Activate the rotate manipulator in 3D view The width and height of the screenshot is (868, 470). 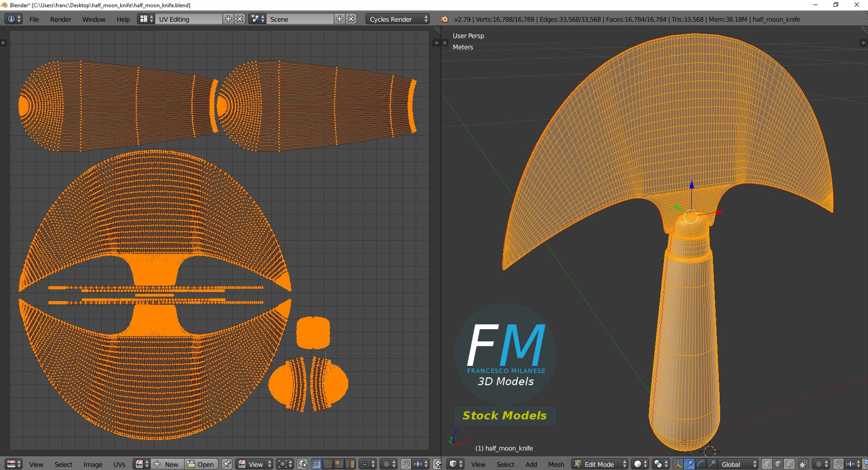click(x=700, y=464)
